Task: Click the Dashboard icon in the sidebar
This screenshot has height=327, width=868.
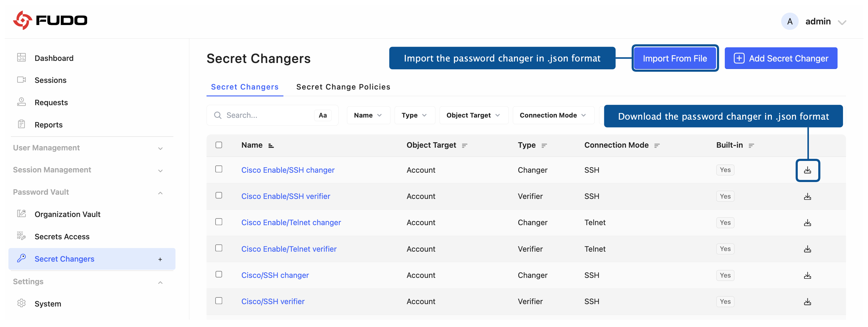Action: coord(22,58)
